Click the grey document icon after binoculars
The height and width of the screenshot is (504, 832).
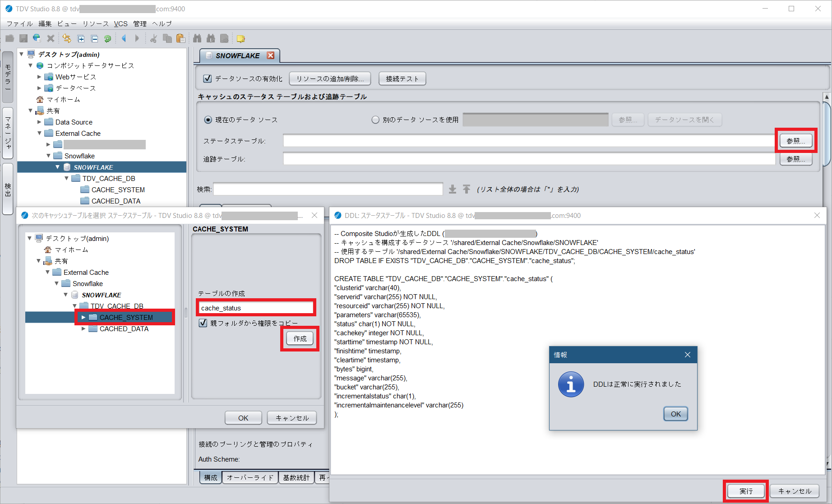click(x=224, y=39)
